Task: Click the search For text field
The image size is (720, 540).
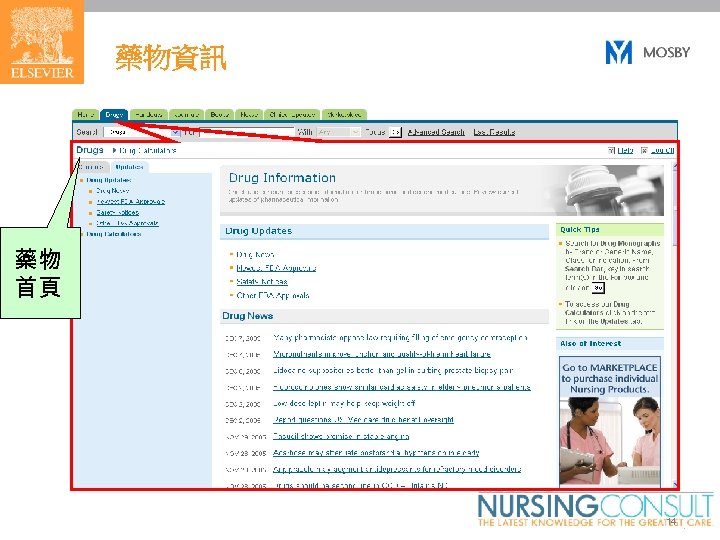Action: (x=246, y=132)
